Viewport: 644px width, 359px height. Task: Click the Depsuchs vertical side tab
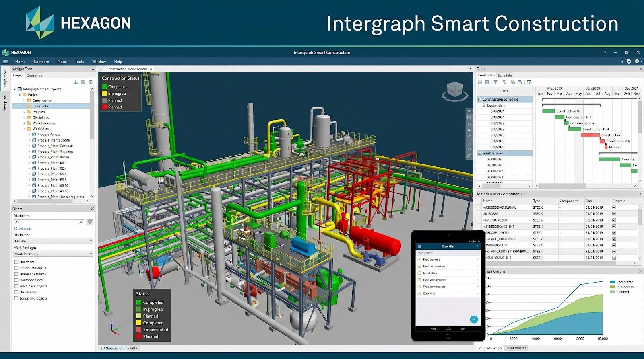point(5,79)
